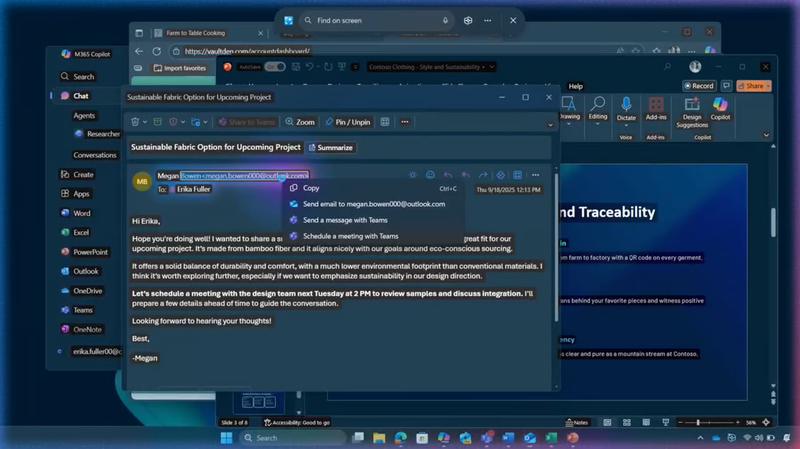
Task: Click the Farm to Table Cooking browser tab
Action: [x=209, y=33]
